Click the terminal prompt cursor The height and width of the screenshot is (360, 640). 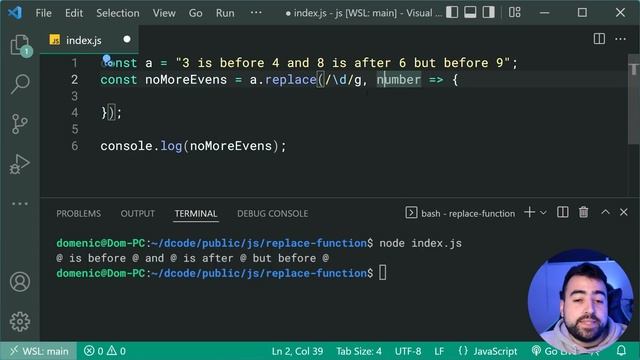pyautogui.click(x=382, y=273)
